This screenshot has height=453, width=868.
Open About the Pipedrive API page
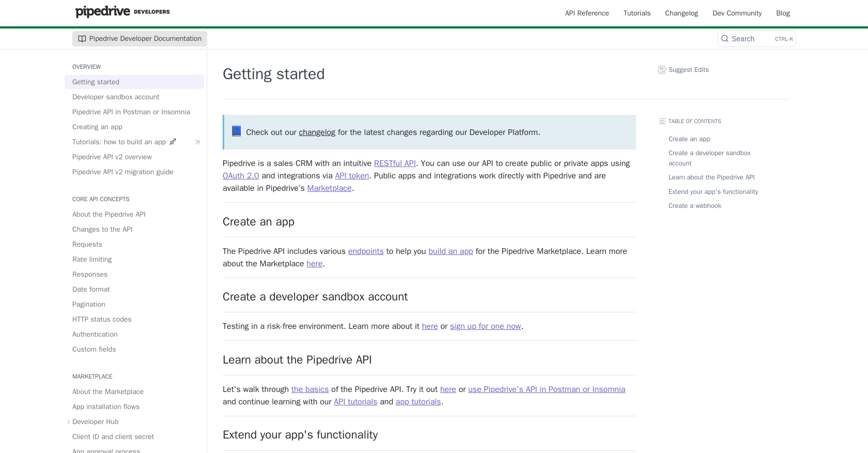pos(134,214)
